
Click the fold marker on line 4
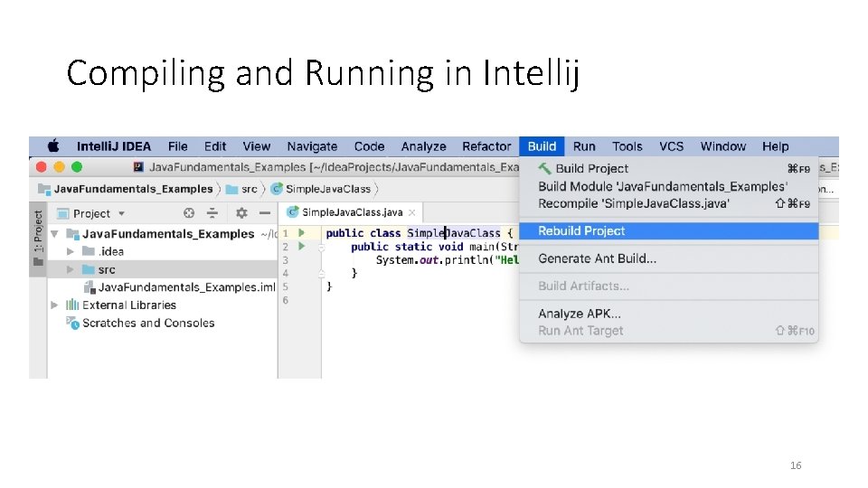[x=321, y=273]
